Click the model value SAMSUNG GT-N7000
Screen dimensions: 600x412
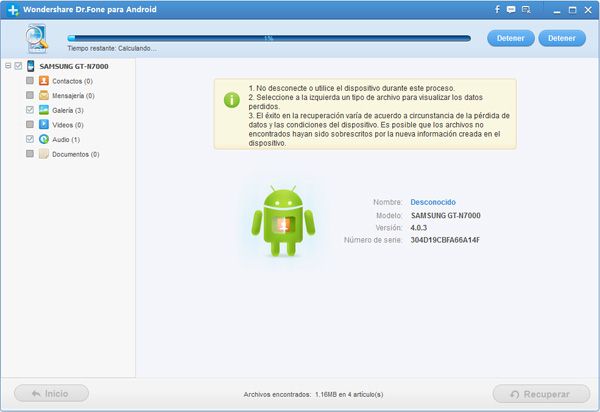445,215
